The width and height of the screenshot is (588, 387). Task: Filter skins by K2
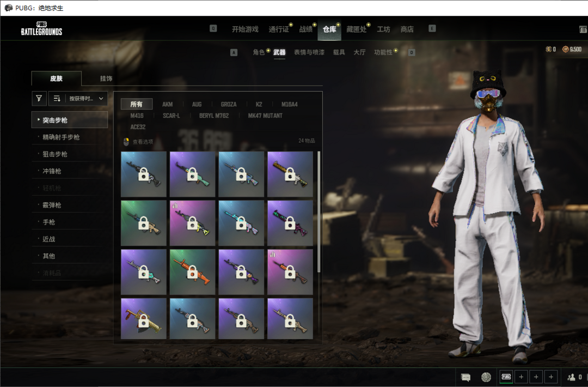[259, 104]
